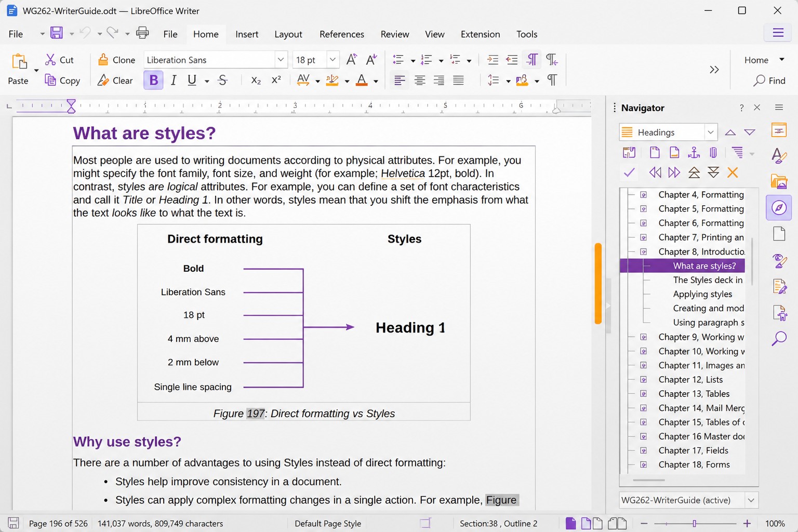
Task: Click the Find button
Action: 769,81
